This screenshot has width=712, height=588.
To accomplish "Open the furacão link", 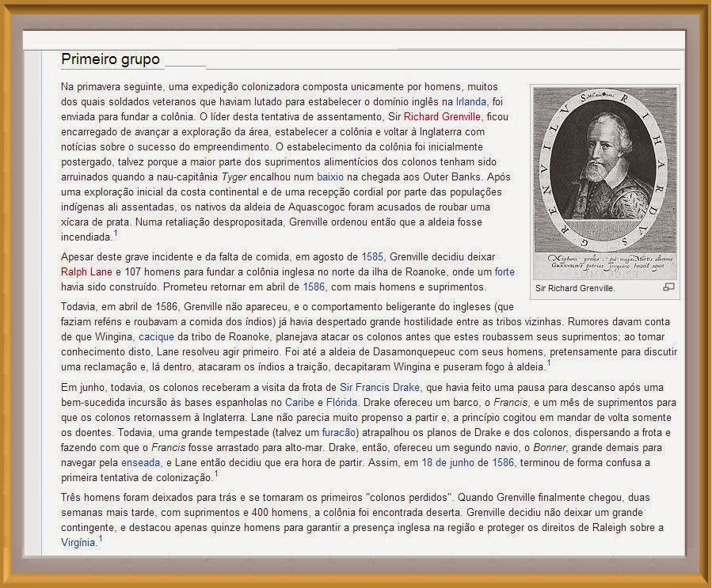I will pyautogui.click(x=341, y=432).
